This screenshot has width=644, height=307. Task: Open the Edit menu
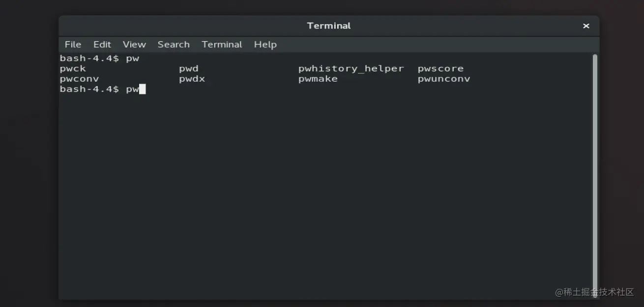[x=102, y=44]
